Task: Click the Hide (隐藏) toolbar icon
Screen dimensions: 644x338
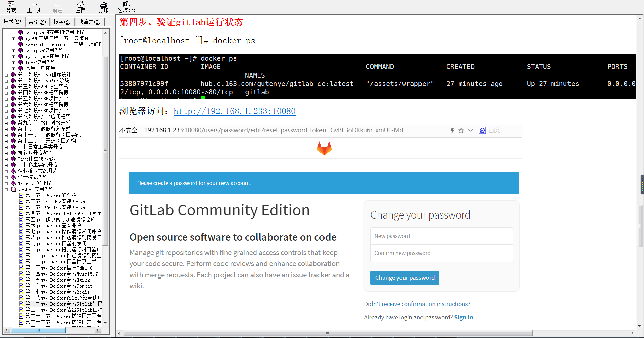Action: point(11,7)
